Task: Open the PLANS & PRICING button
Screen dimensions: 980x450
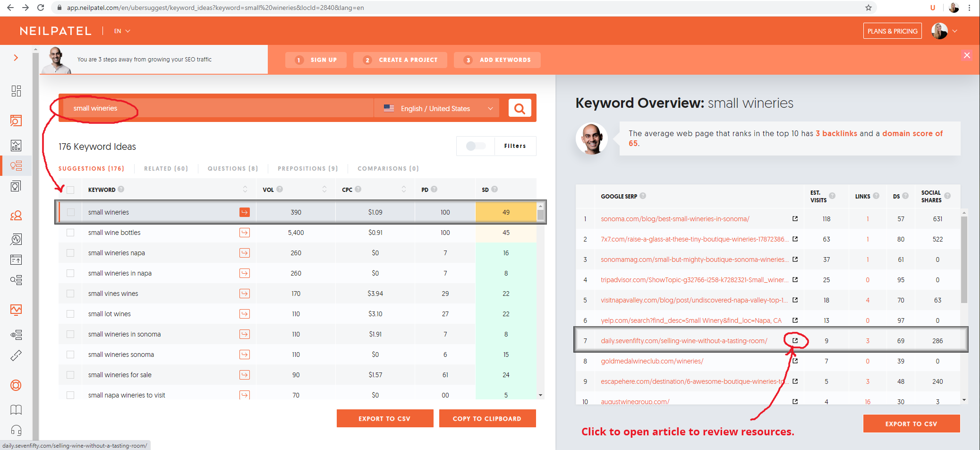Action: (892, 31)
